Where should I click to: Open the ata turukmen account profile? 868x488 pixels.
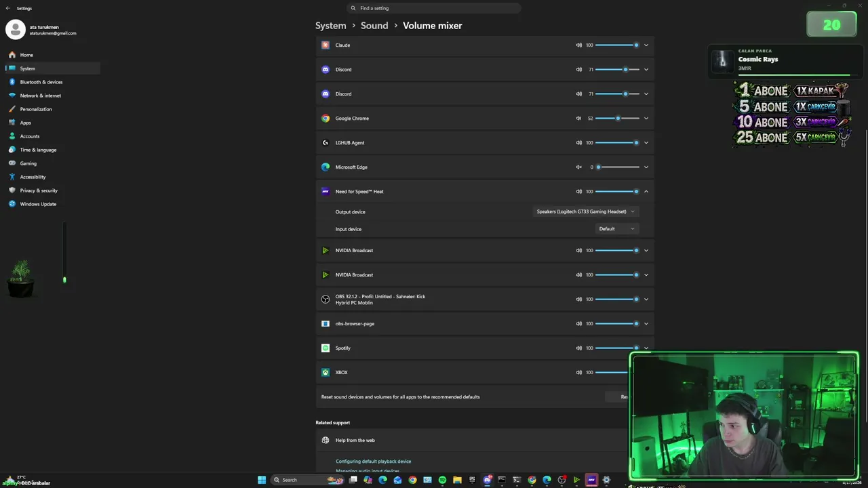(42, 30)
